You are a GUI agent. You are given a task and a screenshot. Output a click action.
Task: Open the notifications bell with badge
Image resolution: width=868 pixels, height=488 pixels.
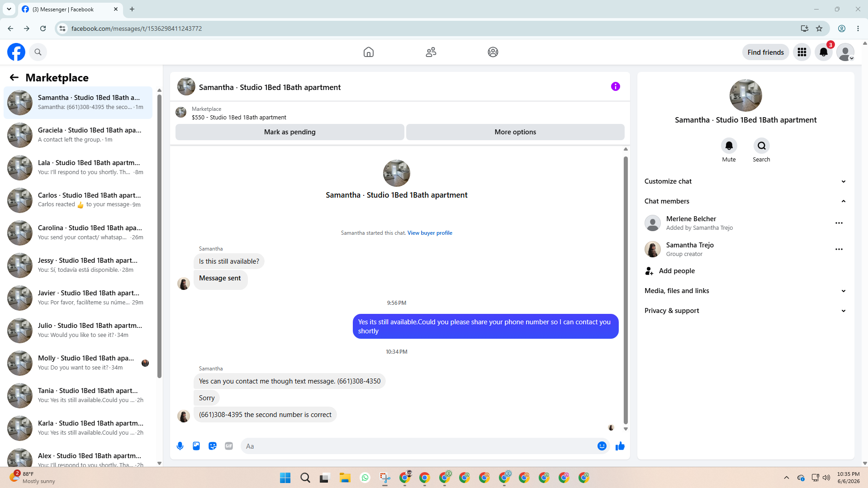(x=824, y=52)
